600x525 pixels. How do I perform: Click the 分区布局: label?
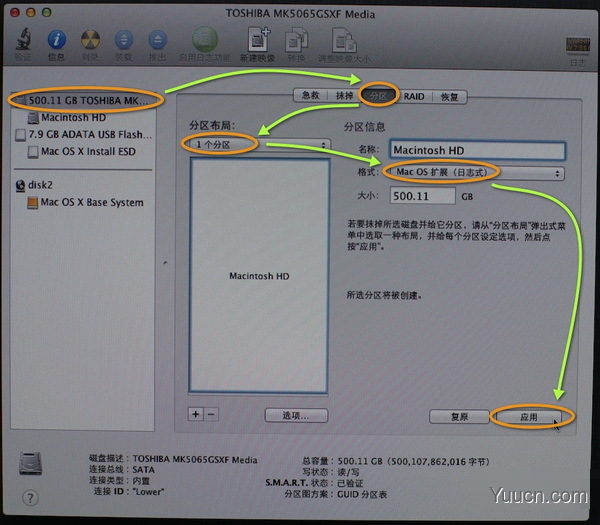[x=212, y=126]
